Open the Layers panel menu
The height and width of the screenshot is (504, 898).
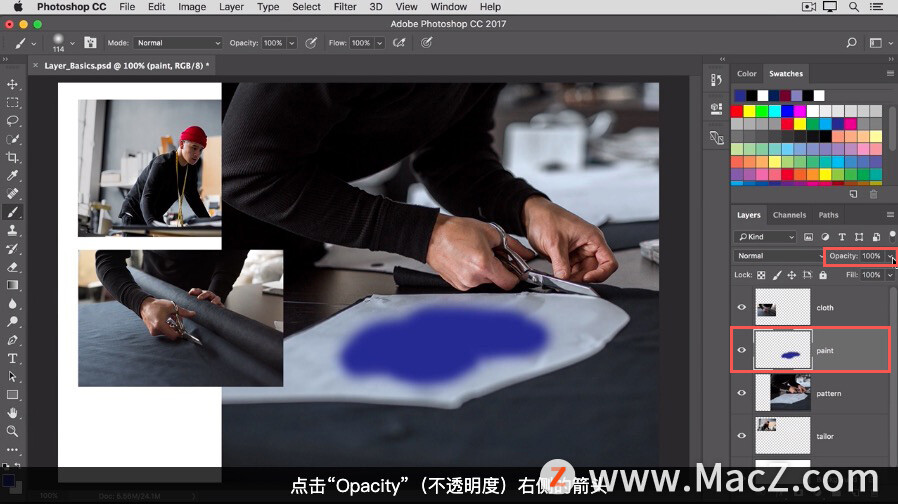coord(890,215)
